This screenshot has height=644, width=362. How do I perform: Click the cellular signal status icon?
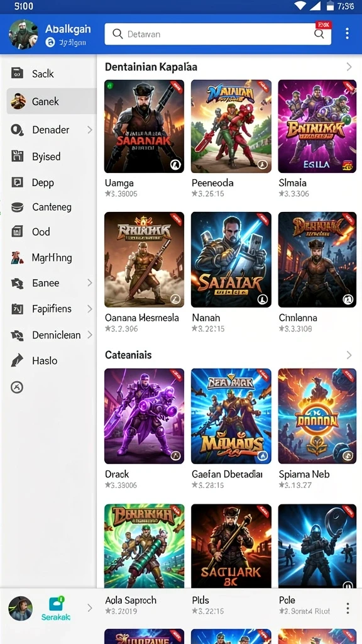(x=315, y=6)
